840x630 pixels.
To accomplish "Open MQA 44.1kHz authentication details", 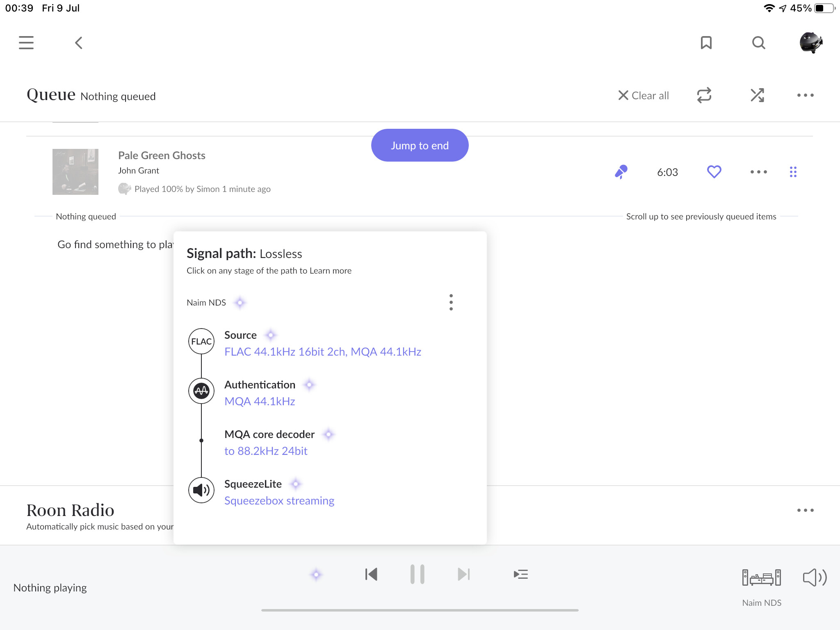I will point(260,402).
